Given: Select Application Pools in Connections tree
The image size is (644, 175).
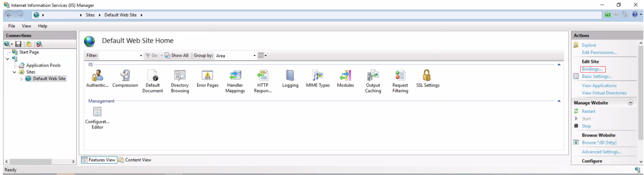Looking at the screenshot, I should click(x=43, y=65).
